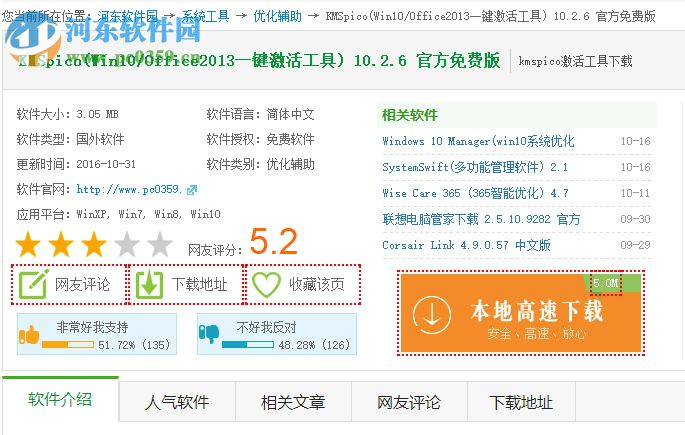Click the 更新时间: 2016-10-31 text
The image size is (685, 435).
tap(76, 164)
